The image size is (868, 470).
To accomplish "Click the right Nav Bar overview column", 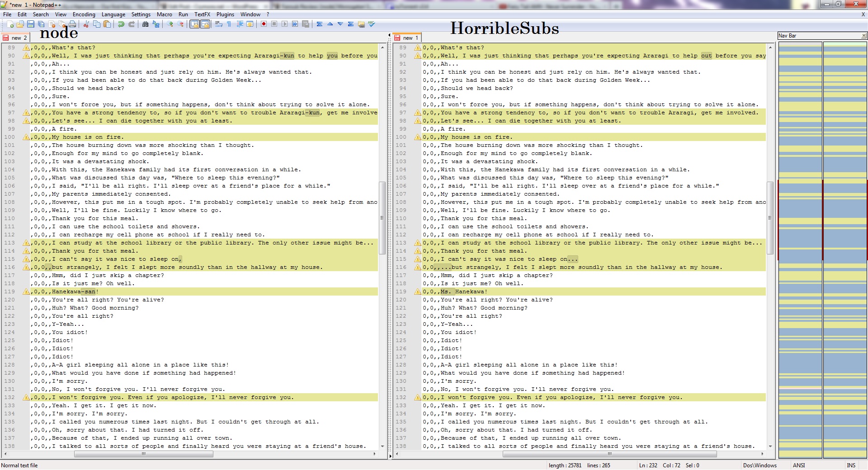I will [x=845, y=250].
